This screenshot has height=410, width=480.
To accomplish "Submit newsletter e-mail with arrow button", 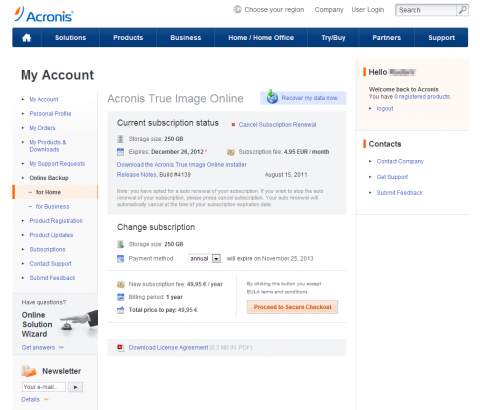I will click(x=75, y=387).
